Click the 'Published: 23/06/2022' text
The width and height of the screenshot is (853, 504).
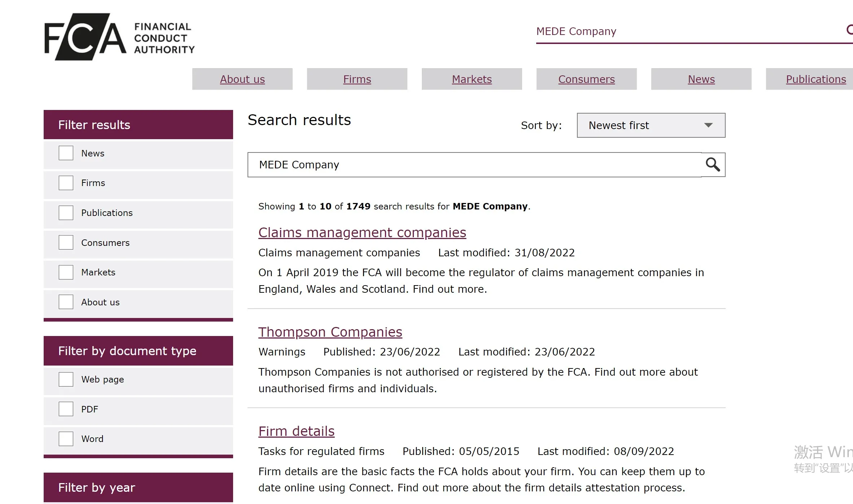[382, 352]
